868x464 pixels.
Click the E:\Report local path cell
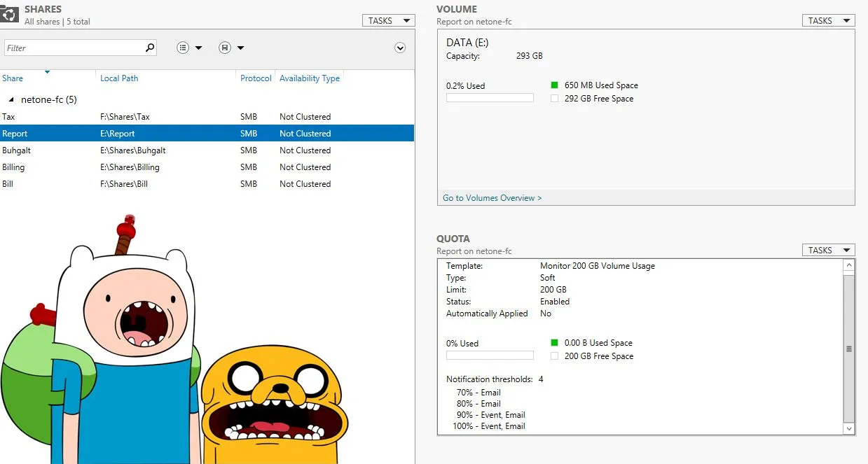click(118, 134)
